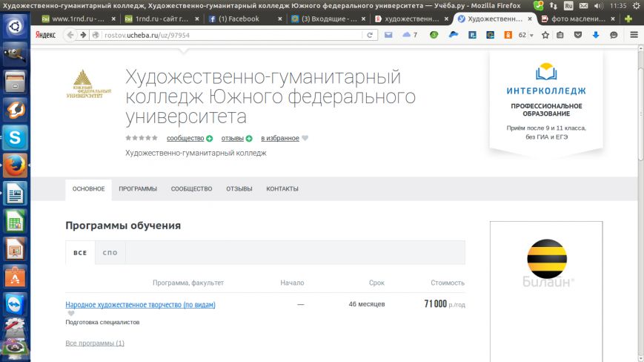Switch to www.1rnd.ru tab
The image size is (644, 362).
point(78,19)
